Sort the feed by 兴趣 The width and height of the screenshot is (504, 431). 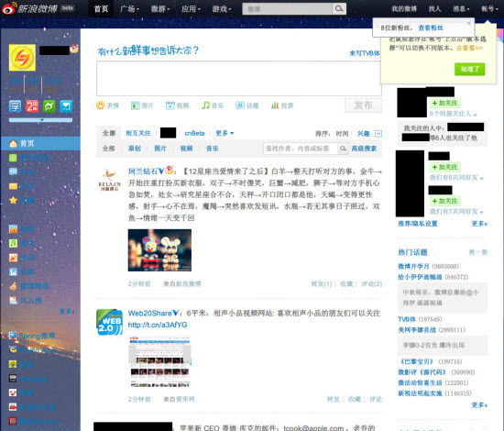(364, 134)
